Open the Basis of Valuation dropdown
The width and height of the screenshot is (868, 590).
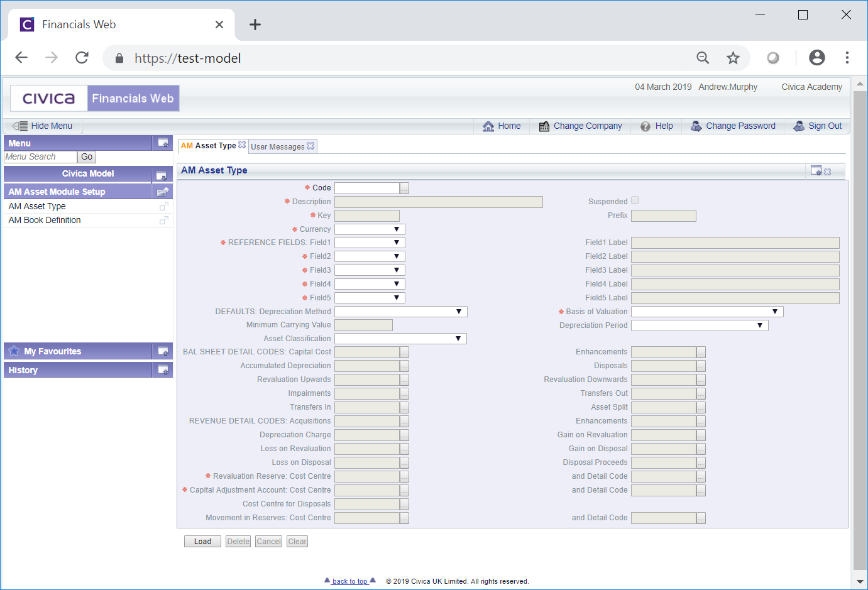coord(707,312)
